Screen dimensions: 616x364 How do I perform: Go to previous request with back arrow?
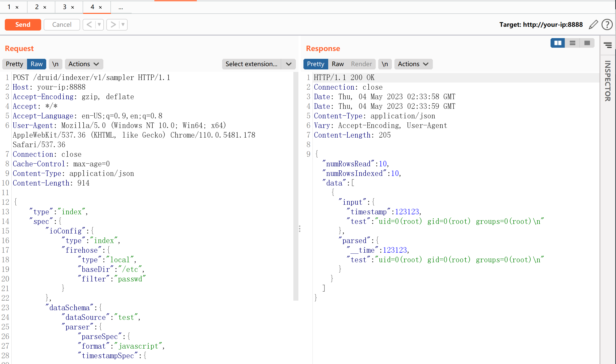tap(89, 24)
